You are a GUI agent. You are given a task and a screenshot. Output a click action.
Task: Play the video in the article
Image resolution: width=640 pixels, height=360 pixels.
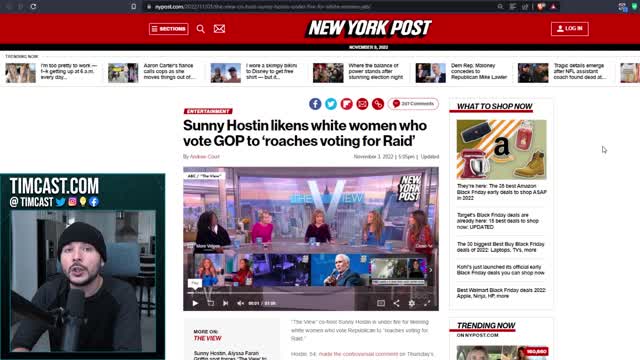tap(195, 303)
